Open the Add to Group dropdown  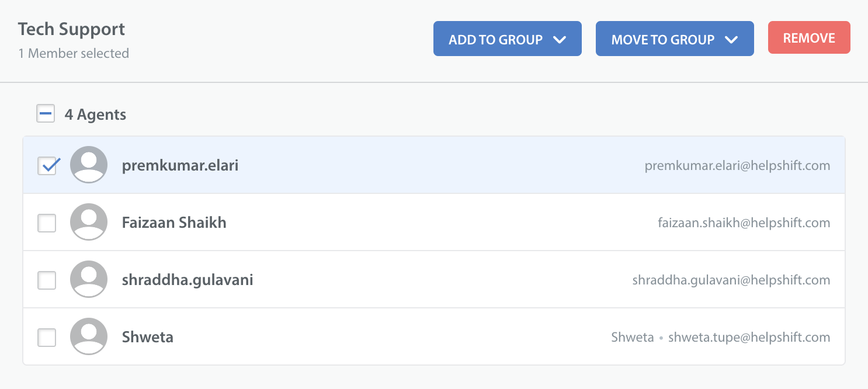coord(507,39)
